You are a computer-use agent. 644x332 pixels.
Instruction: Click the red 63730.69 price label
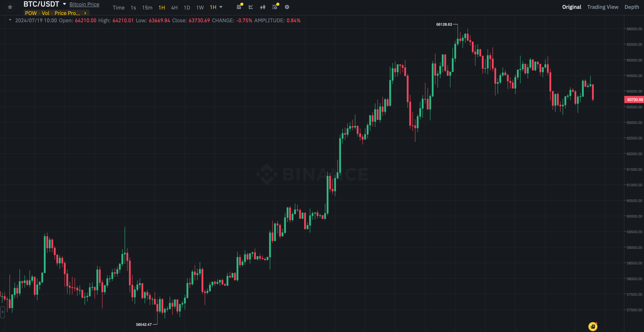[x=635, y=100]
